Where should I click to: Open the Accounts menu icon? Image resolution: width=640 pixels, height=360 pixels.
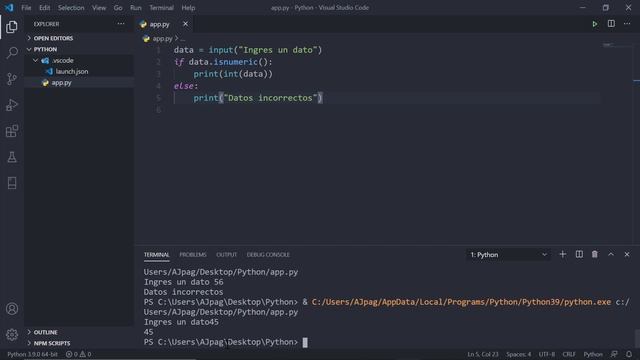pyautogui.click(x=12, y=309)
